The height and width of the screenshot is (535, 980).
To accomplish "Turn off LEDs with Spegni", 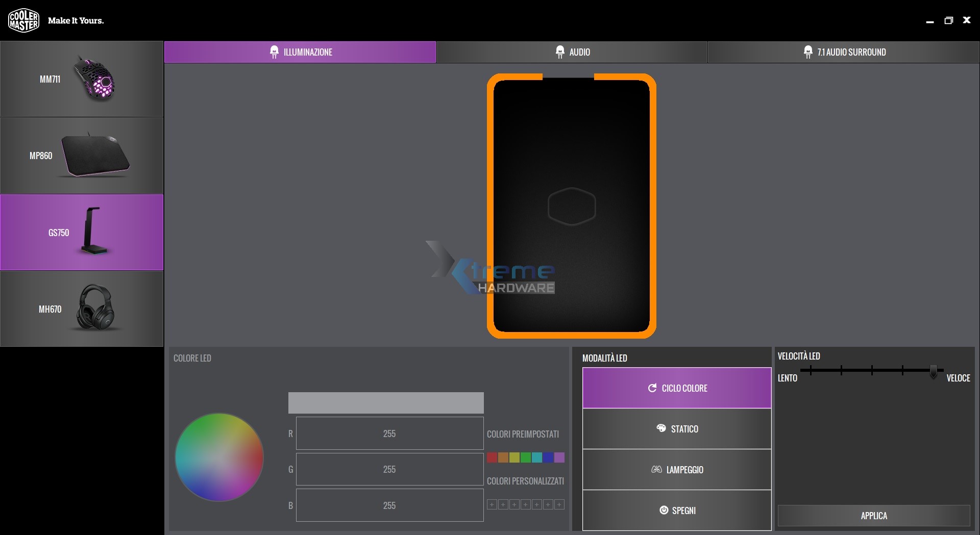I will [x=677, y=511].
